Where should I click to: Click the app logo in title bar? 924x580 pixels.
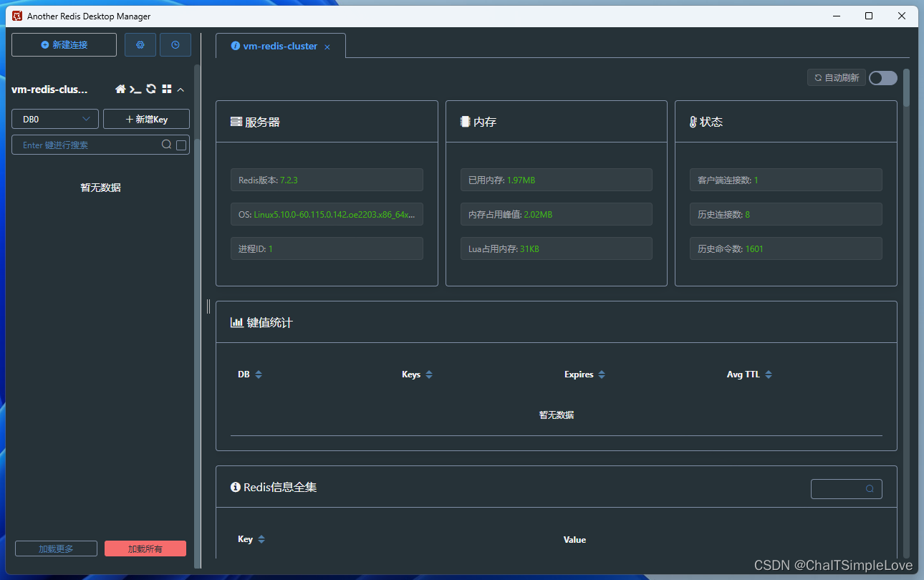tap(17, 16)
